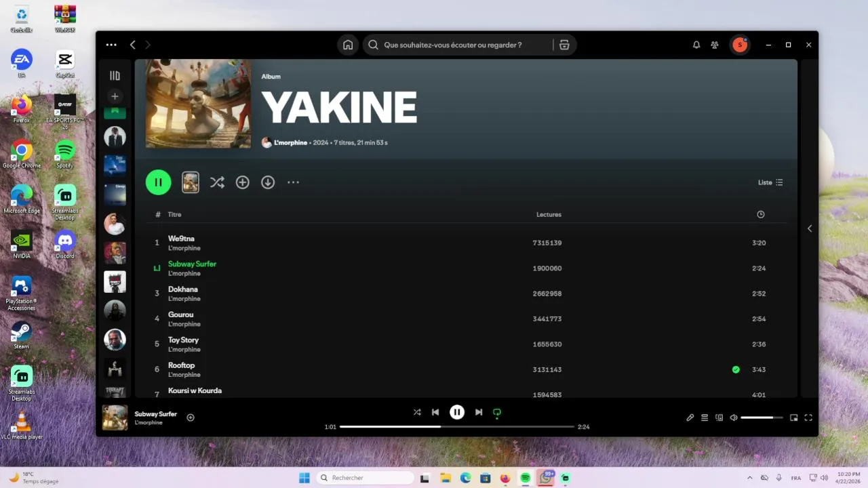Viewport: 868px width, 488px height.
Task: Open Connect to a device
Action: tap(719, 418)
